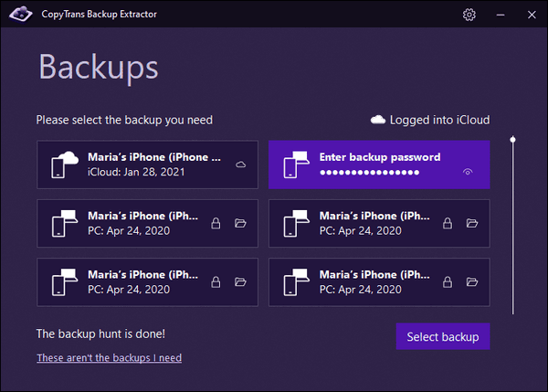Click the lock icon on the backup above the hunt status text

(x=216, y=281)
